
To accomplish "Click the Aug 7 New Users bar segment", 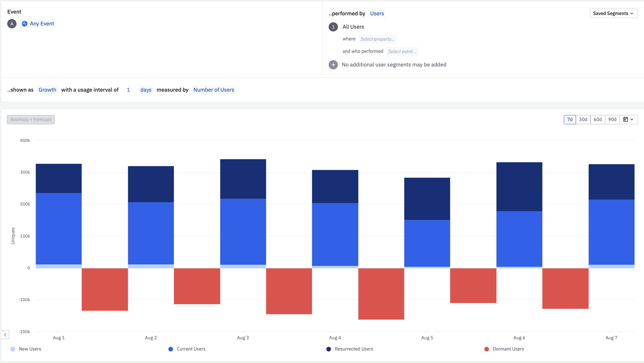I will pos(612,266).
